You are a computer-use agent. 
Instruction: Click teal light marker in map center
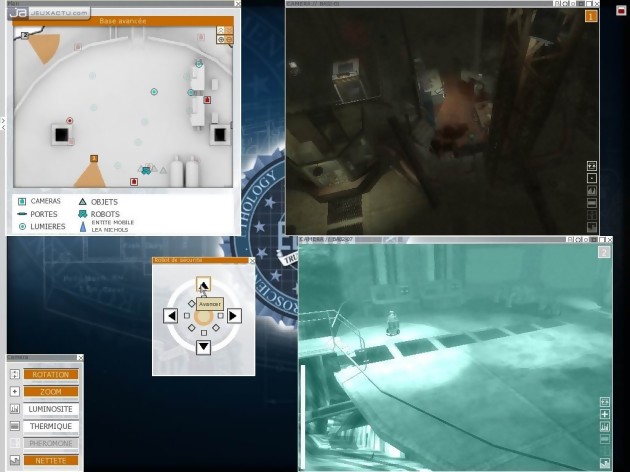point(154,92)
